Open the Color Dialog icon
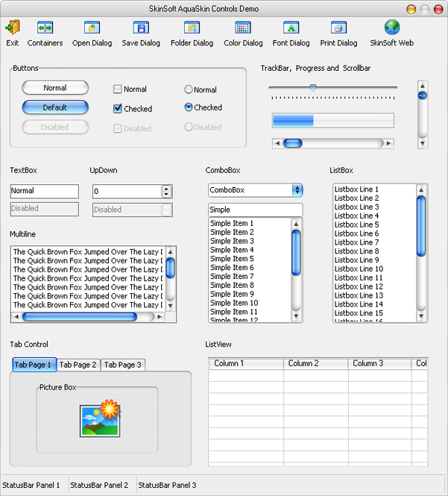The image size is (448, 496). [x=243, y=28]
